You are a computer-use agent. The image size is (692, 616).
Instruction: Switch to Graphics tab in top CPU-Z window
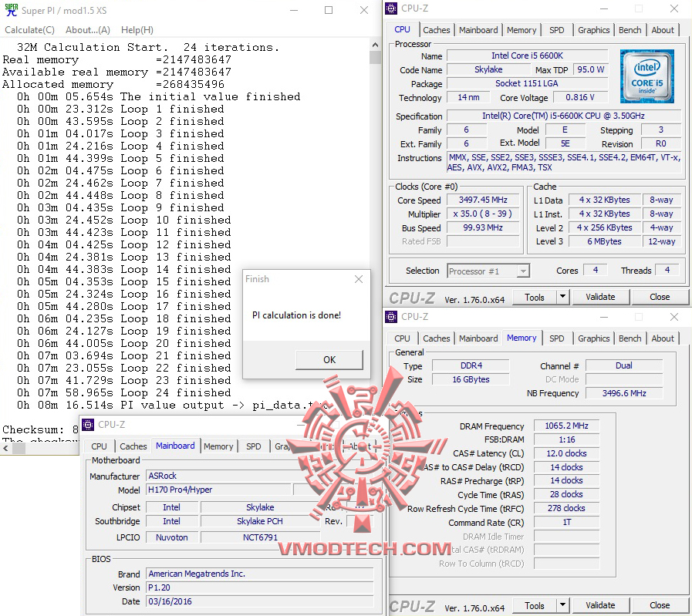(x=593, y=30)
